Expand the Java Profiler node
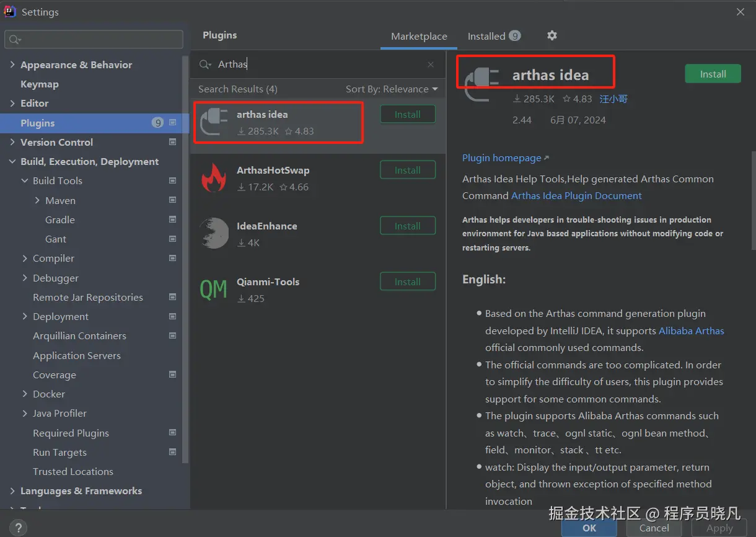The image size is (756, 537). point(25,413)
